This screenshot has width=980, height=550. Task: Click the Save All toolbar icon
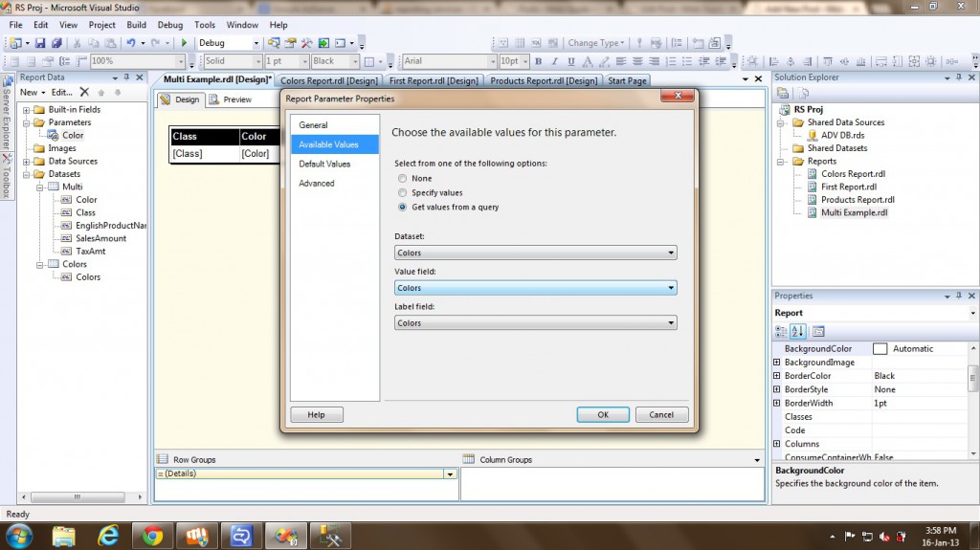pos(57,43)
